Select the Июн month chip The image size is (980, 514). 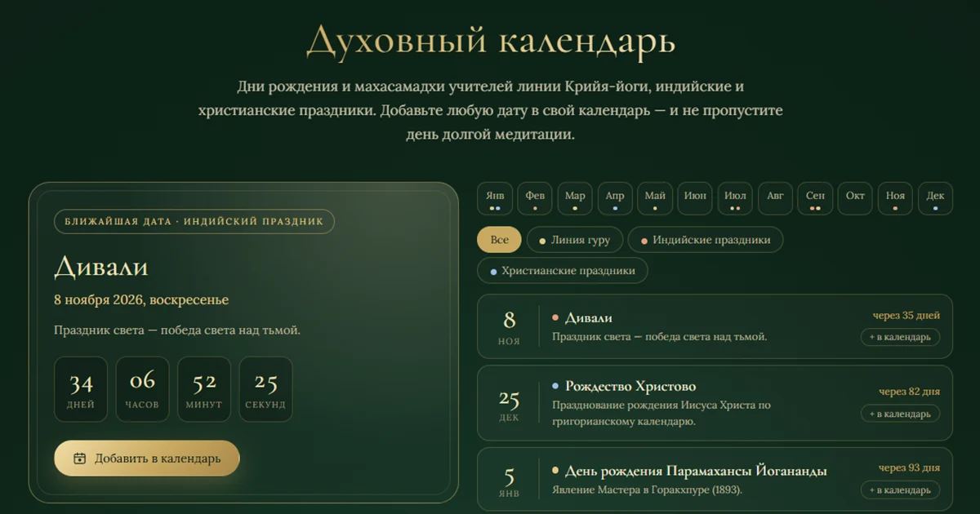(695, 198)
